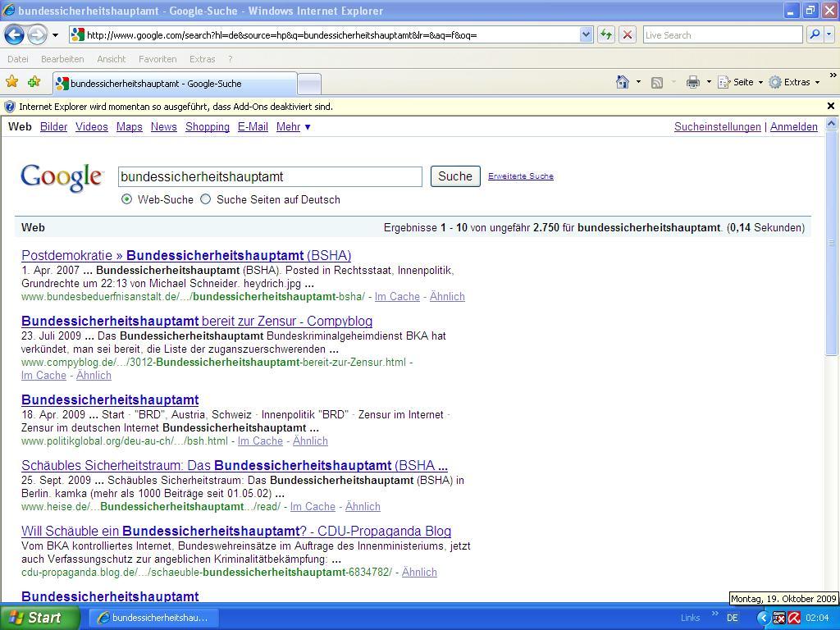
Task: Click the vertical scrollbar thumb
Action: (x=832, y=243)
